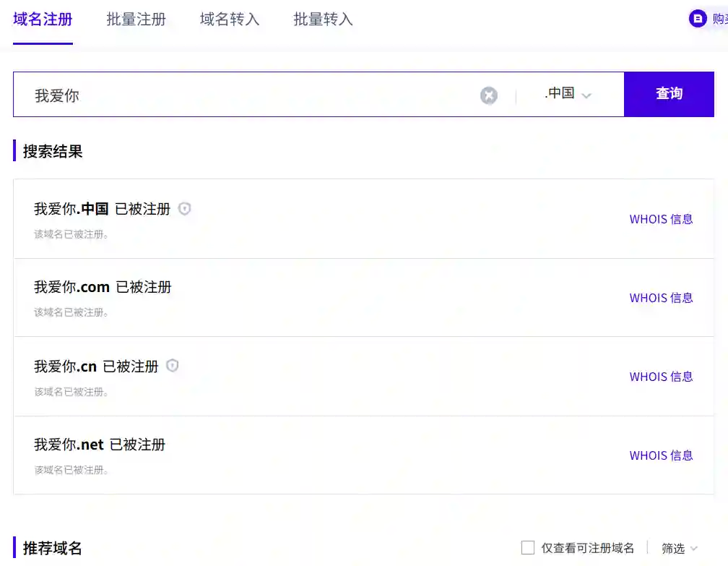Image resolution: width=728 pixels, height=566 pixels.
Task: Switch to the 批量转入 tab
Action: [322, 21]
